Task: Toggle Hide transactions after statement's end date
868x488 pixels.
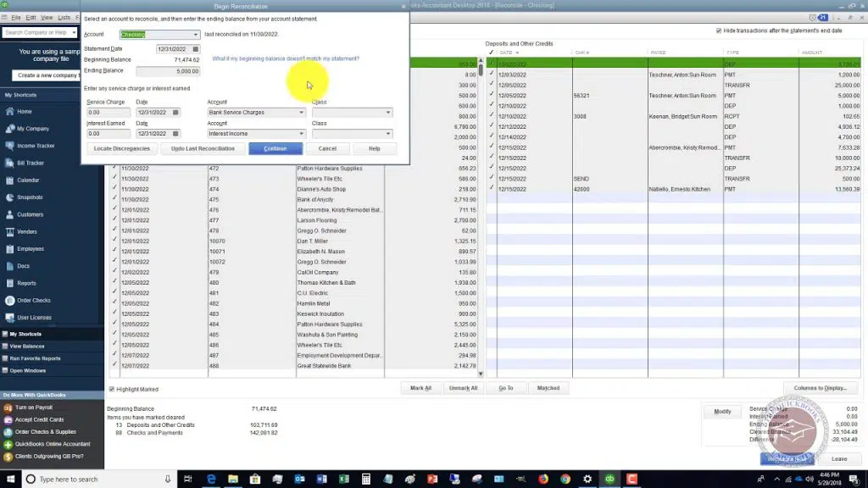Action: (719, 30)
